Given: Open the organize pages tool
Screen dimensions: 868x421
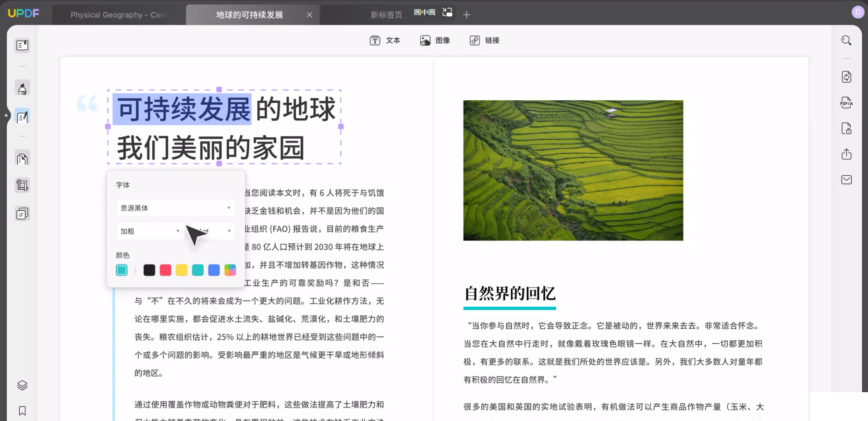Looking at the screenshot, I should point(22,159).
